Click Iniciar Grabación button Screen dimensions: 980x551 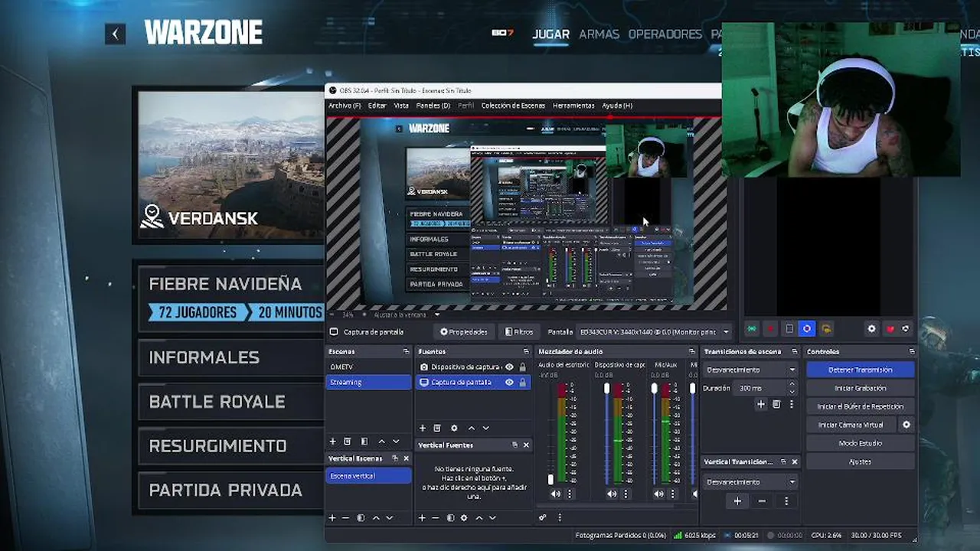click(860, 388)
